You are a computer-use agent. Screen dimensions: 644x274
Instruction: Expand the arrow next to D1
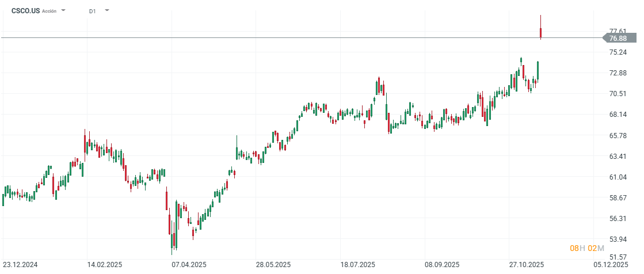tap(106, 10)
